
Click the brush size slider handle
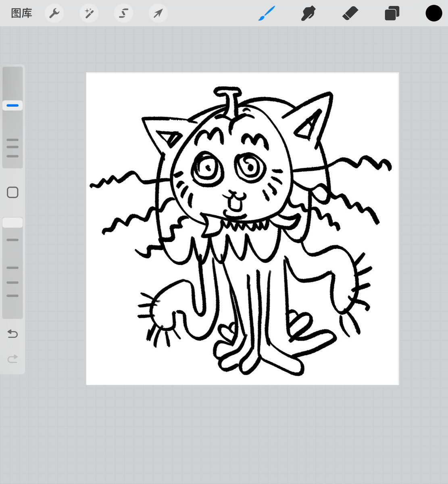13,106
